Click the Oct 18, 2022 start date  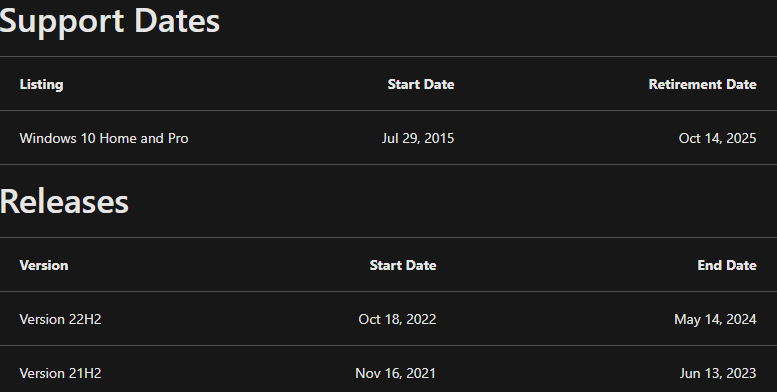[397, 319]
